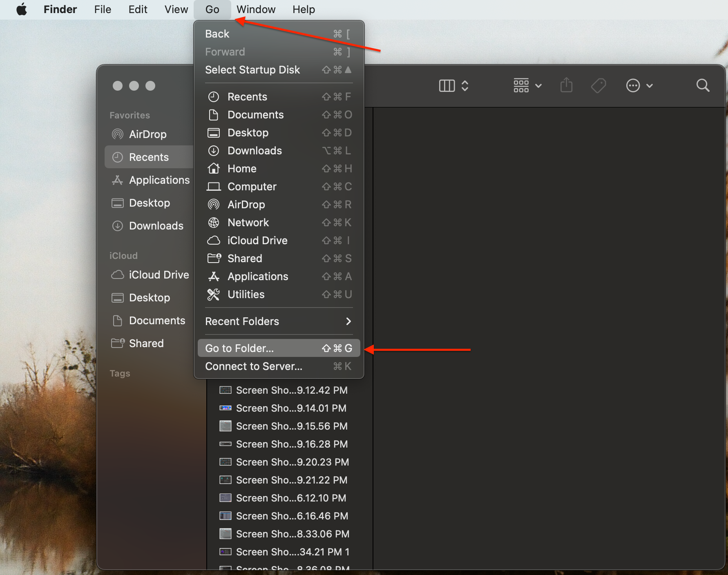Click thumbnail icon of Screen Sho...9.12.42 PM
Viewport: 728px width, 575px height.
tap(226, 390)
